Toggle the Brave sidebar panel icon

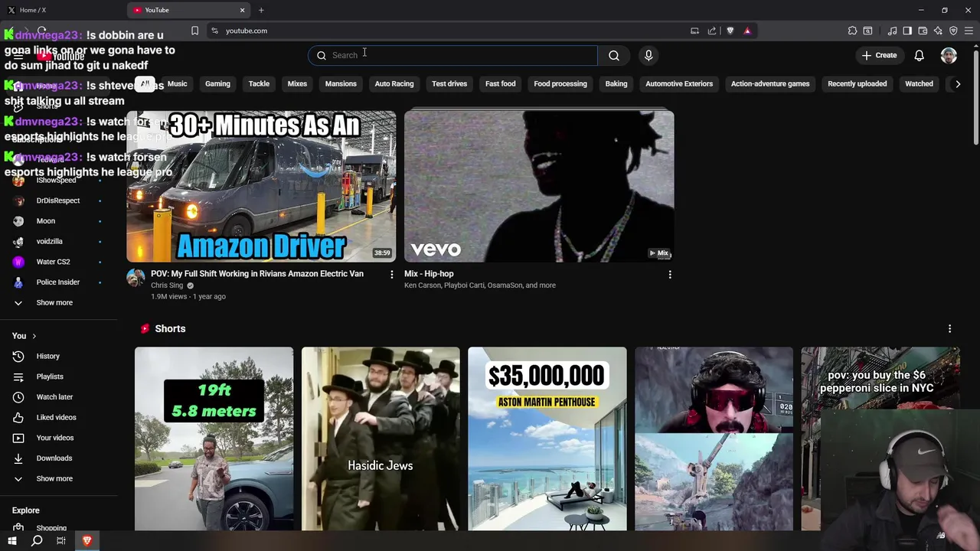coord(907,31)
